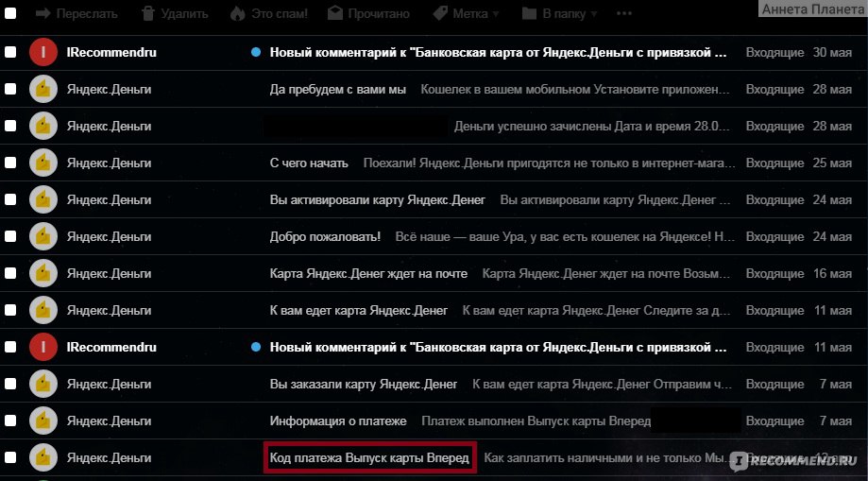868x481 pixels.
Task: Click the '16 мая' date
Action: click(x=832, y=274)
